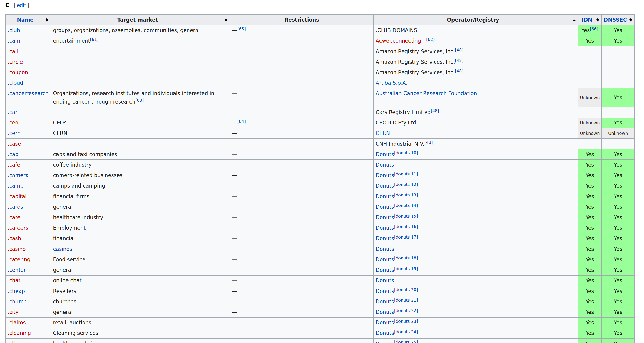The width and height of the screenshot is (644, 343).
Task: Toggle IDN status for .club domain
Action: tap(590, 30)
